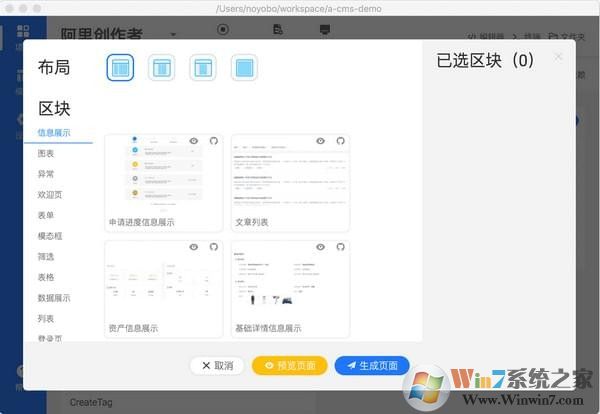Open GitHub source for 资产信息展示 block
The image size is (600, 414).
click(214, 247)
